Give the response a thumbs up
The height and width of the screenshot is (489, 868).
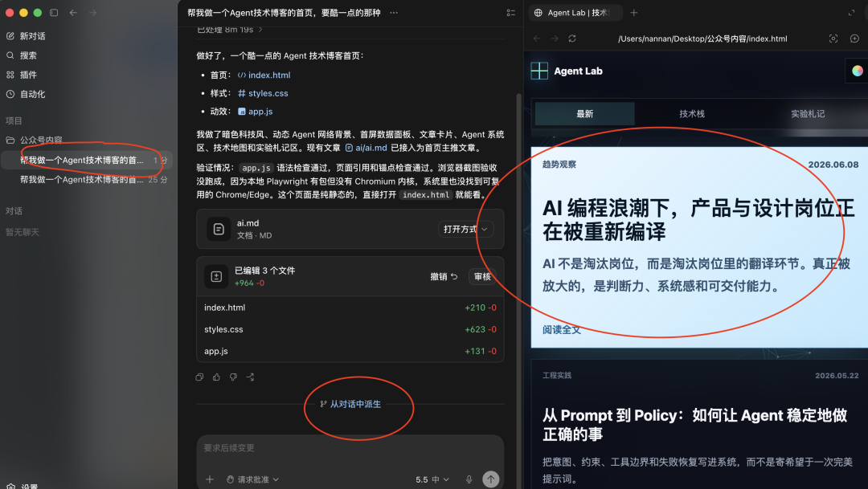click(x=216, y=377)
